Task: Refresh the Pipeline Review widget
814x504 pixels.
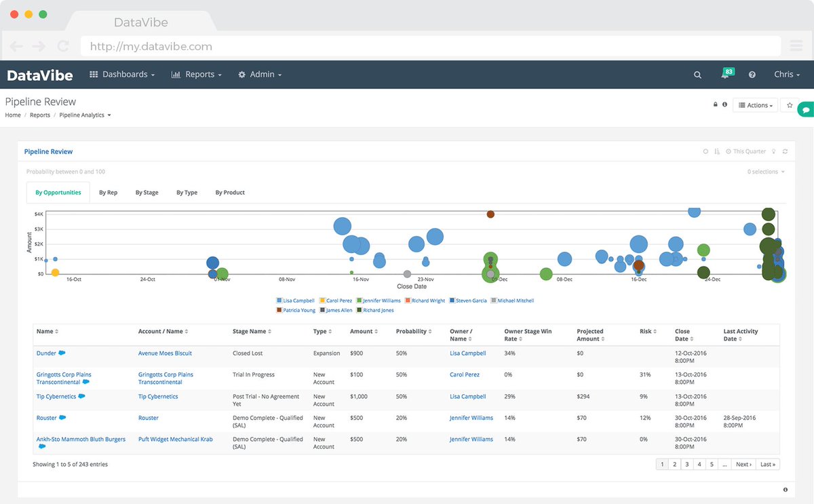Action: (x=785, y=152)
